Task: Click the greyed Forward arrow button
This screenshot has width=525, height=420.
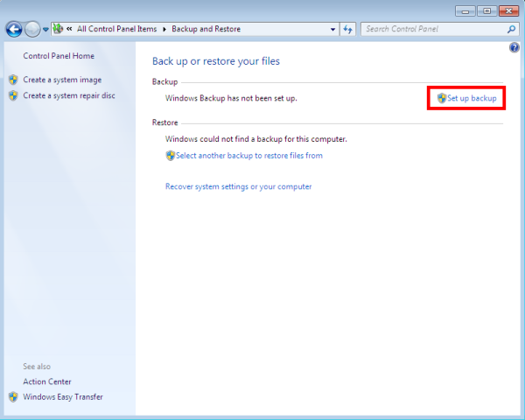Action: (32, 29)
